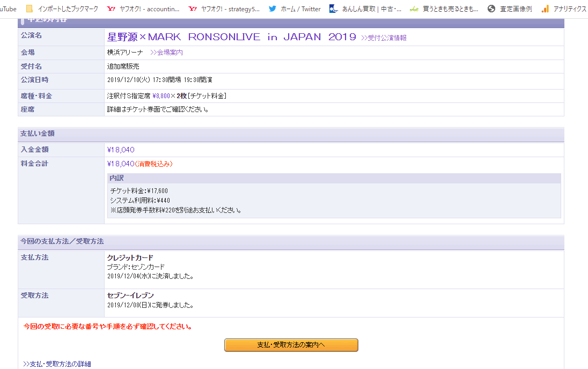The image size is (588, 369).
Task: Open the 支払・受取方法の詳細 link
Action: pos(57,364)
